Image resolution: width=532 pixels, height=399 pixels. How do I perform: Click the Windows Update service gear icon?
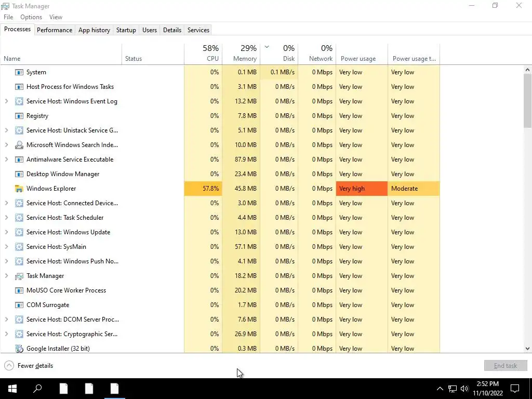click(19, 232)
